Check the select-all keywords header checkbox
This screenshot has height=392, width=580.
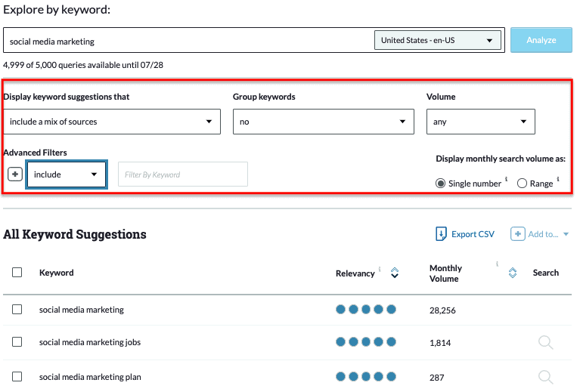tap(17, 273)
